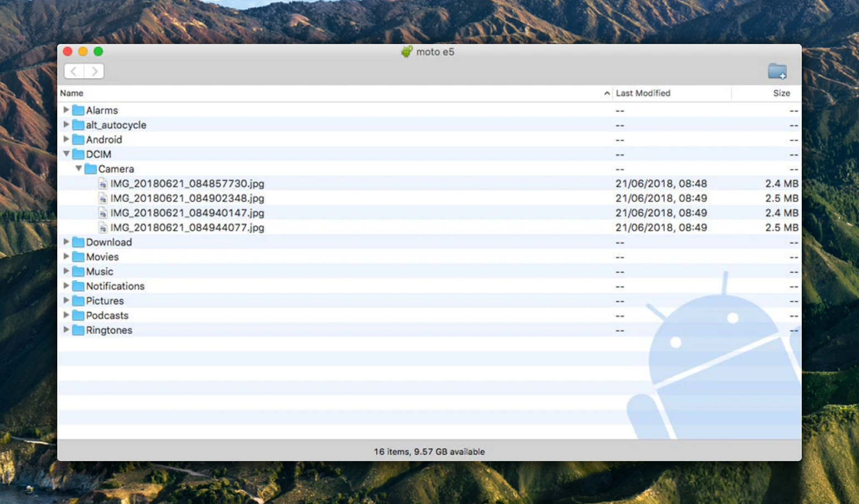The width and height of the screenshot is (859, 504).
Task: Expand the Download folder triangle
Action: (66, 242)
